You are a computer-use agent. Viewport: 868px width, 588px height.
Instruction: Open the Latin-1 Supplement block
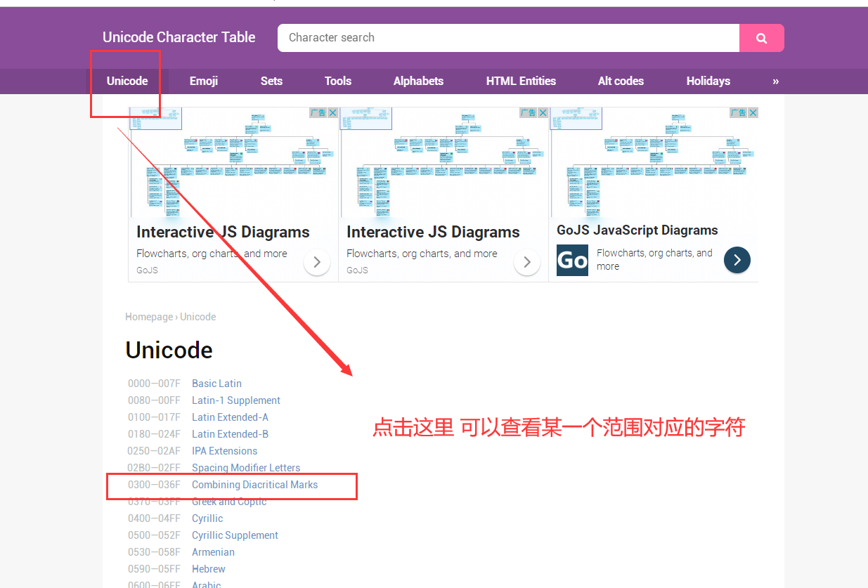(236, 400)
